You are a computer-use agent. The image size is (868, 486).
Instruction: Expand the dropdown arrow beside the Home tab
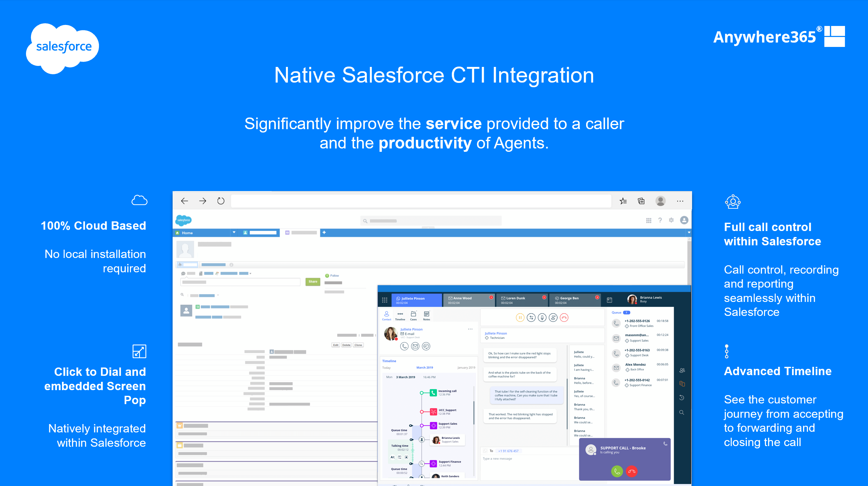(x=234, y=233)
